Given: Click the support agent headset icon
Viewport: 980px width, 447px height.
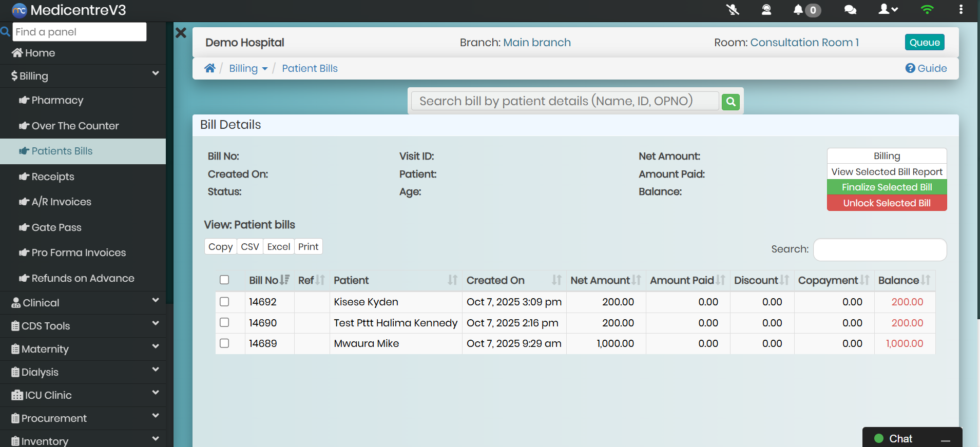Looking at the screenshot, I should (766, 10).
